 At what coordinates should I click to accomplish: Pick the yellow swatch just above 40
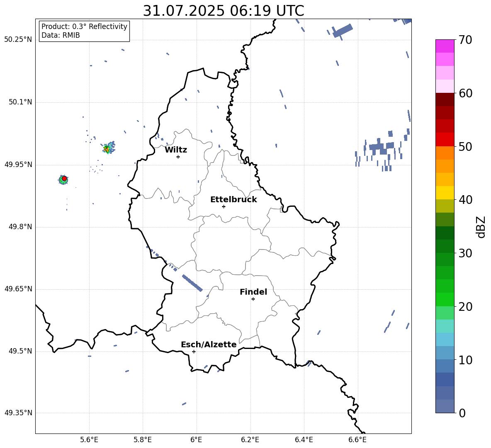(x=445, y=193)
